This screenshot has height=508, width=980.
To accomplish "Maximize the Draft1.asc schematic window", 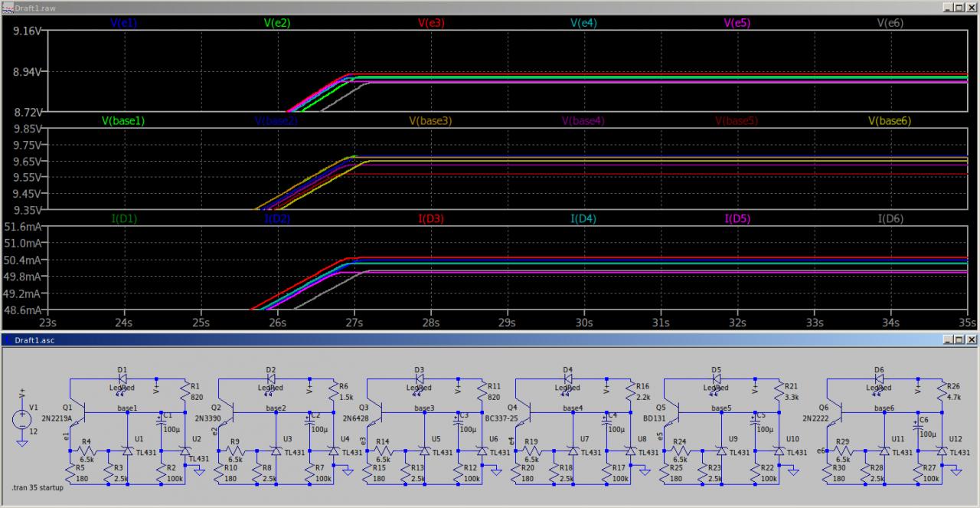I will 959,339.
